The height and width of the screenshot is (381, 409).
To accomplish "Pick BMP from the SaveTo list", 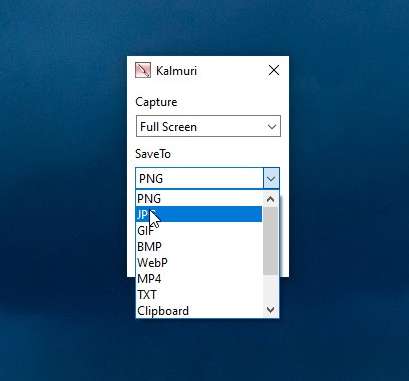I will point(199,246).
